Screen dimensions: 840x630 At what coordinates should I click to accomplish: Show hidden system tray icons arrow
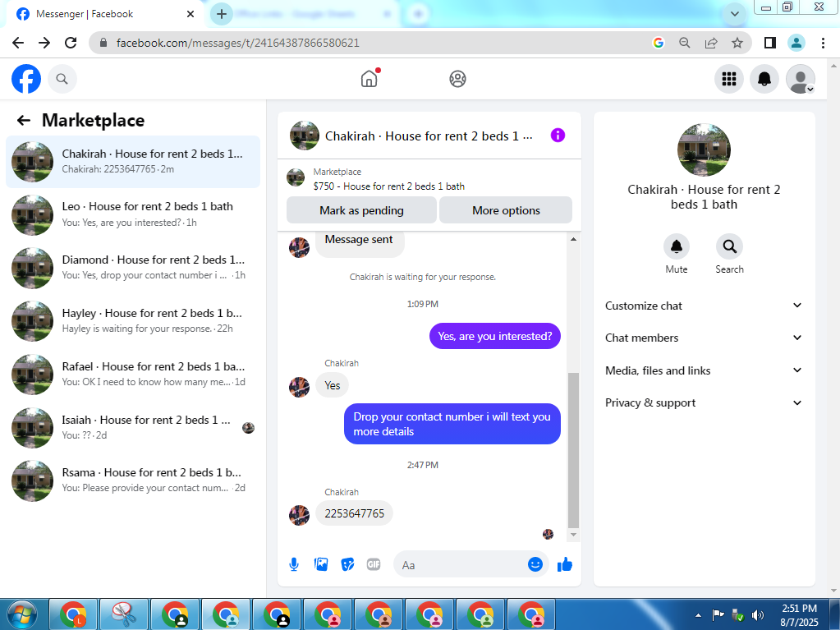[698, 615]
